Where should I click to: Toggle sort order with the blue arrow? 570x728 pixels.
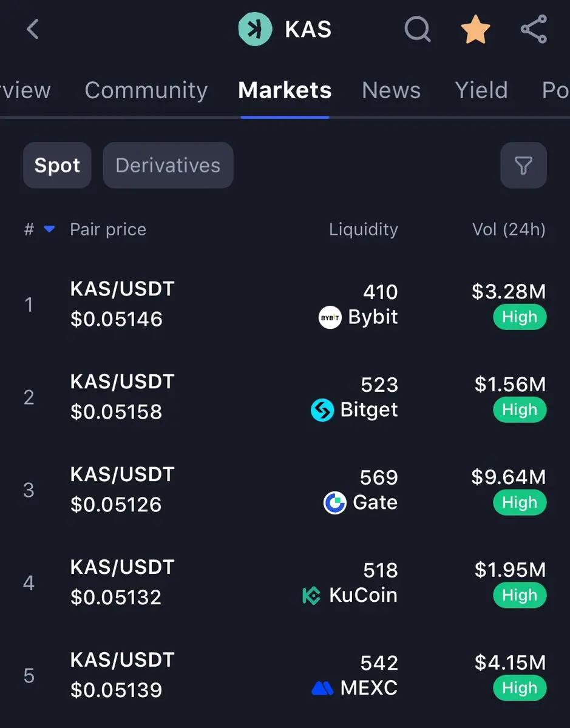pos(50,229)
